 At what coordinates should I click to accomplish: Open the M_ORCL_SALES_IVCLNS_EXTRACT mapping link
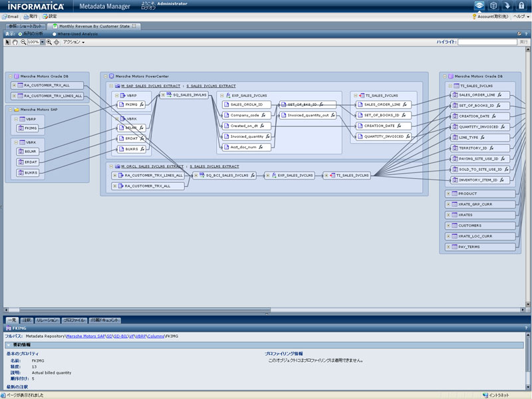(x=152, y=166)
